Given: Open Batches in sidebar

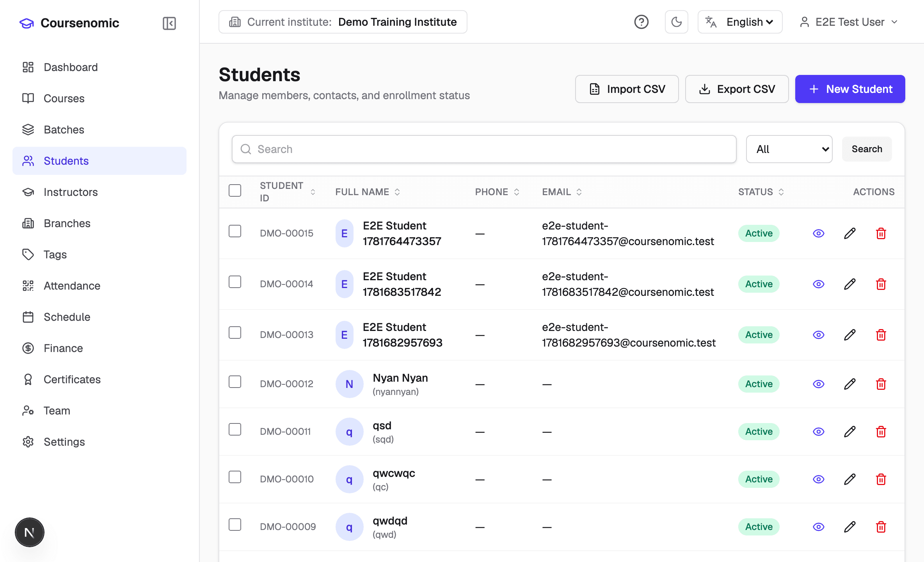Looking at the screenshot, I should tap(100, 130).
